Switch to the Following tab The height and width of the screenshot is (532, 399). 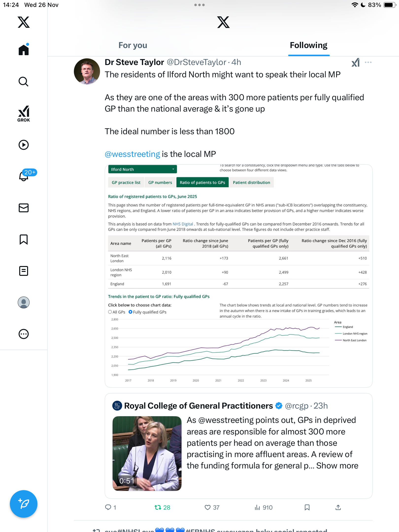click(x=308, y=45)
